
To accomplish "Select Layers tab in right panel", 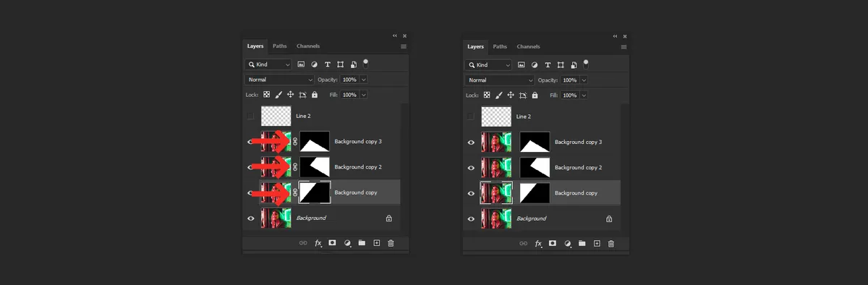I will pyautogui.click(x=475, y=46).
